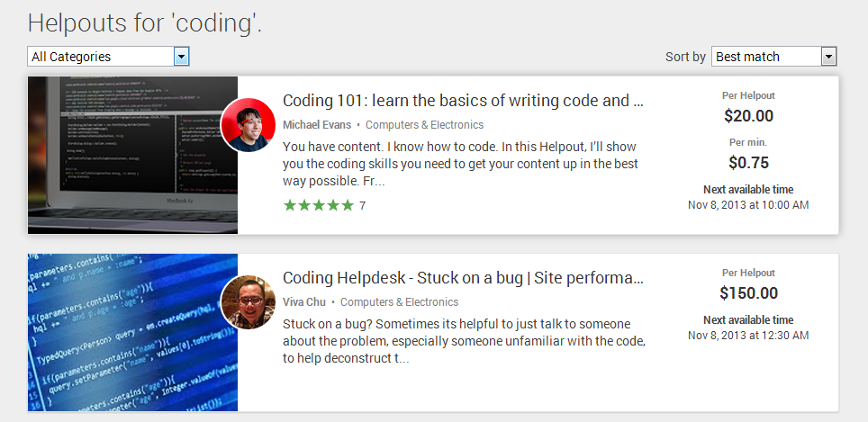
Task: Open the Best match sort dropdown
Action: click(x=765, y=57)
